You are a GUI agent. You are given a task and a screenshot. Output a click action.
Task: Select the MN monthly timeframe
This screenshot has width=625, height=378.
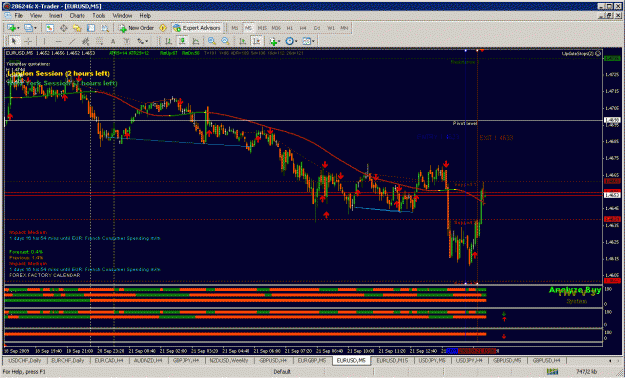pos(344,28)
